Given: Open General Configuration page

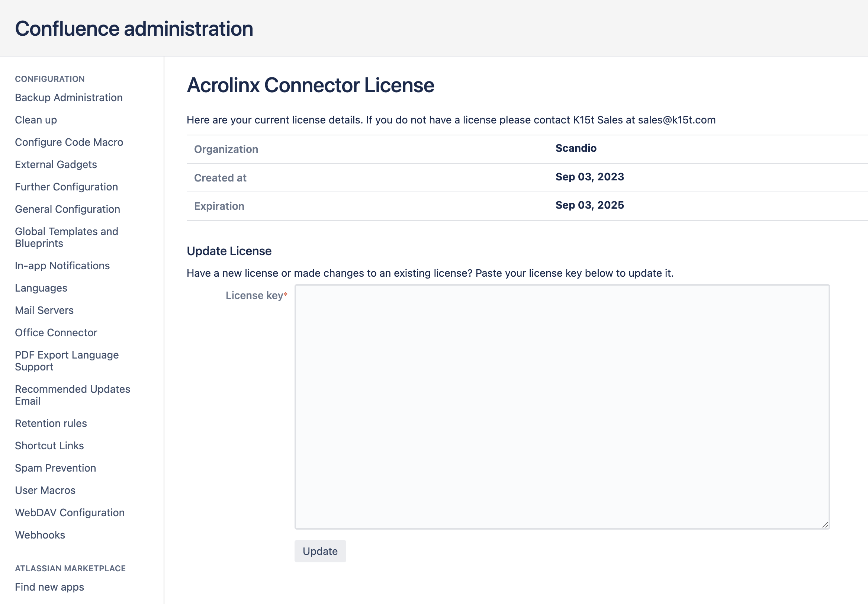Looking at the screenshot, I should 67,209.
